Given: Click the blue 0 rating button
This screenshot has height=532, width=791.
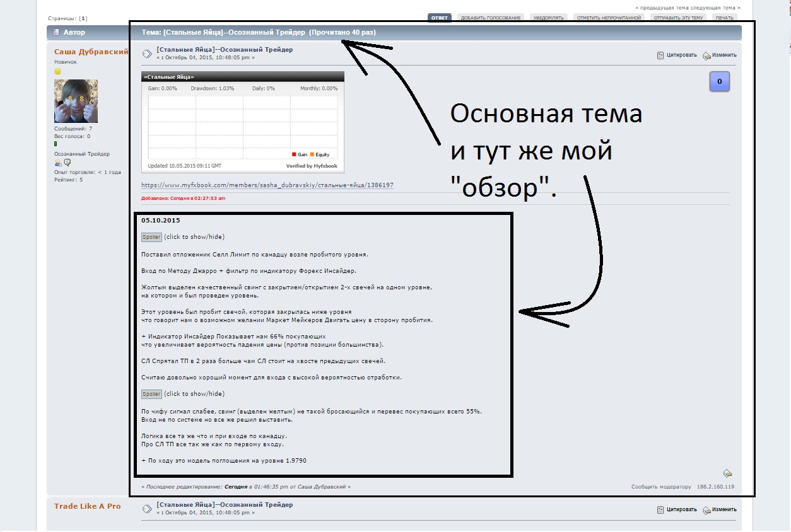Looking at the screenshot, I should click(720, 82).
